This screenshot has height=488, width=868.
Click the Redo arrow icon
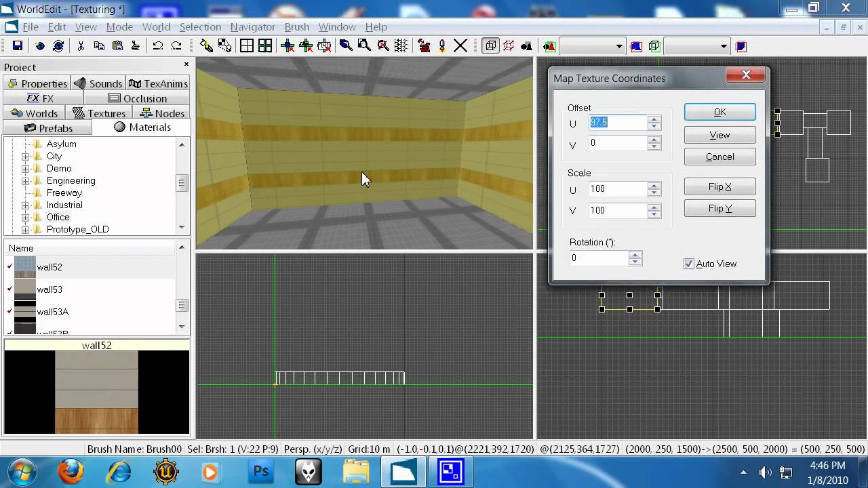coord(176,46)
